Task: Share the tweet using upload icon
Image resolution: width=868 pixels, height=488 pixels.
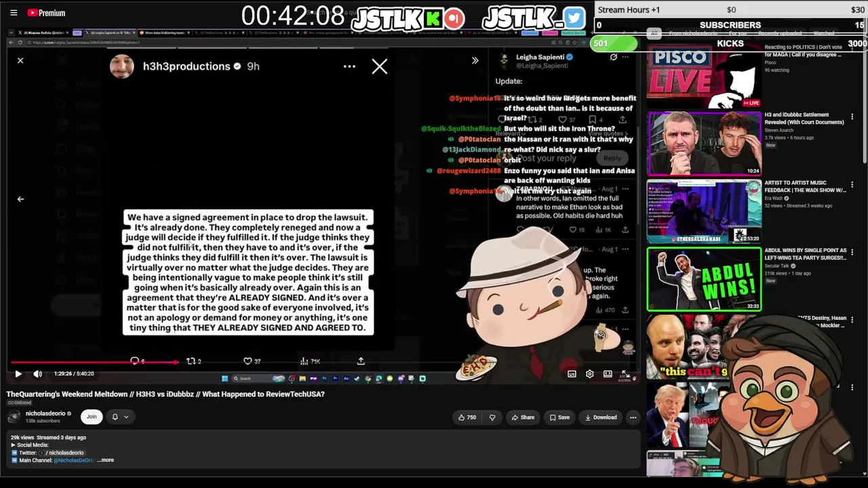Action: coord(361,361)
